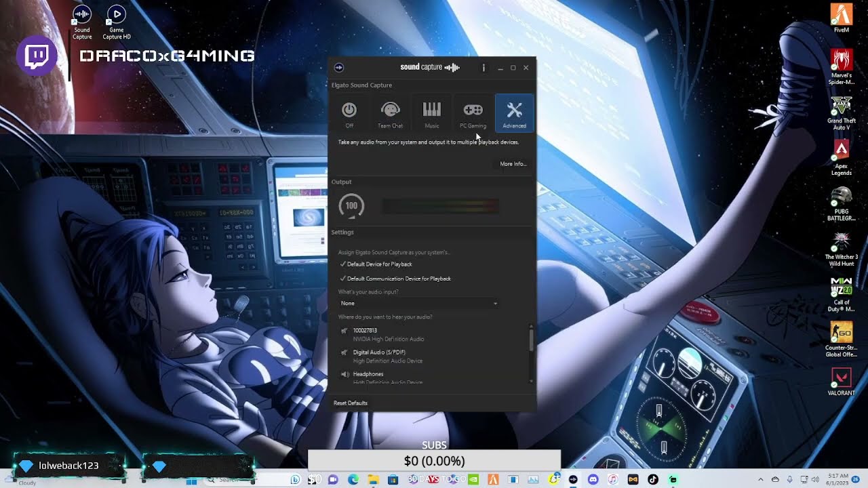Open Discord from the taskbar
Screen dimensions: 868x488
[x=593, y=480]
